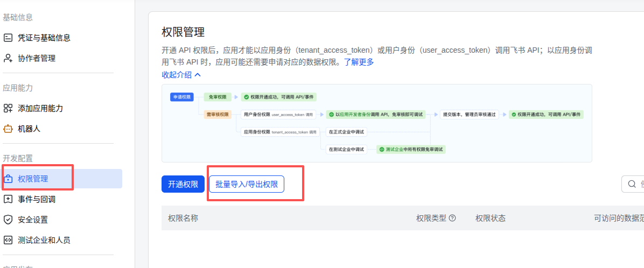The width and height of the screenshot is (644, 268).
Task: Click the 免审权限 label in diagram
Action: click(218, 97)
